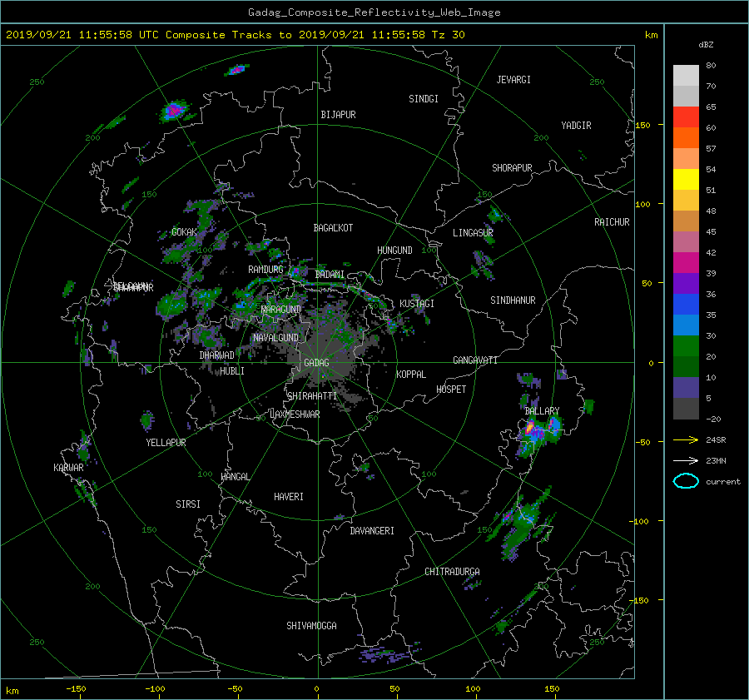This screenshot has width=749, height=700.
Task: Click the yellow 51-54 dBZ color swatch
Action: coord(686,179)
